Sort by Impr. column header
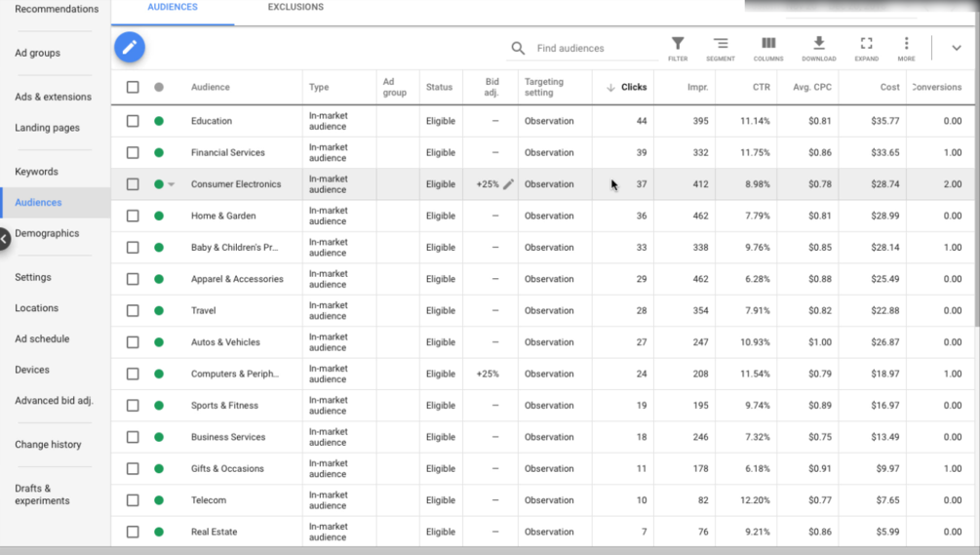980x555 pixels. [x=697, y=87]
